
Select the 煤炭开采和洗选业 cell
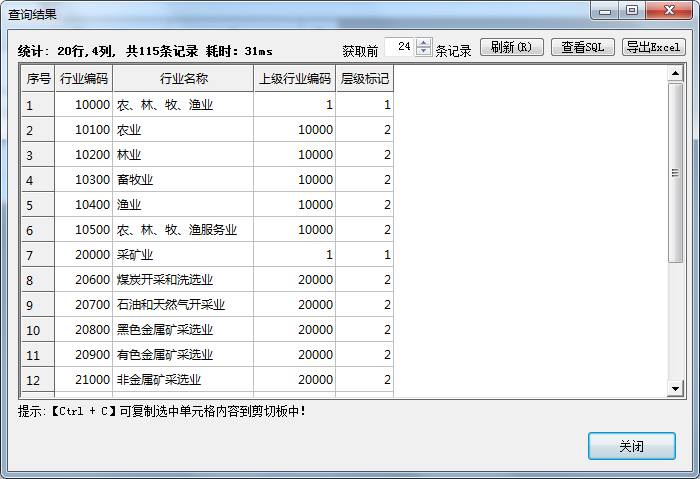pyautogui.click(x=183, y=280)
